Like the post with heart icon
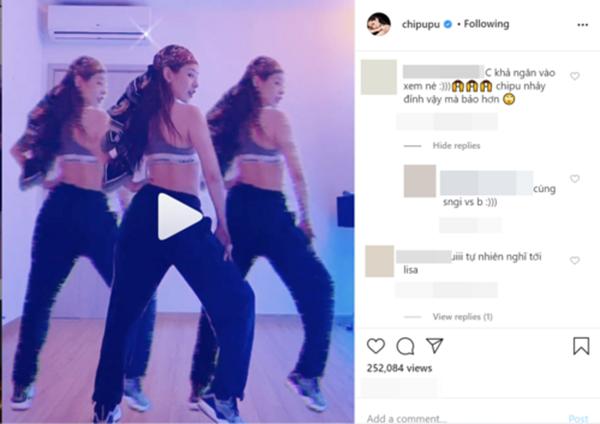This screenshot has width=600, height=424. [376, 346]
